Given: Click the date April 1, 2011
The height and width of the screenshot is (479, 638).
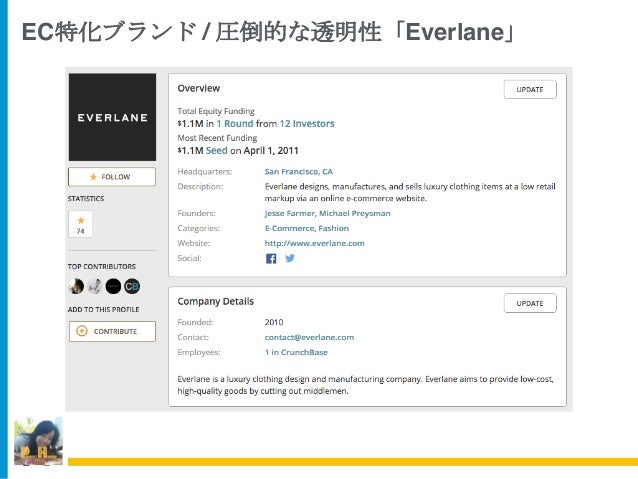Looking at the screenshot, I should [x=271, y=151].
